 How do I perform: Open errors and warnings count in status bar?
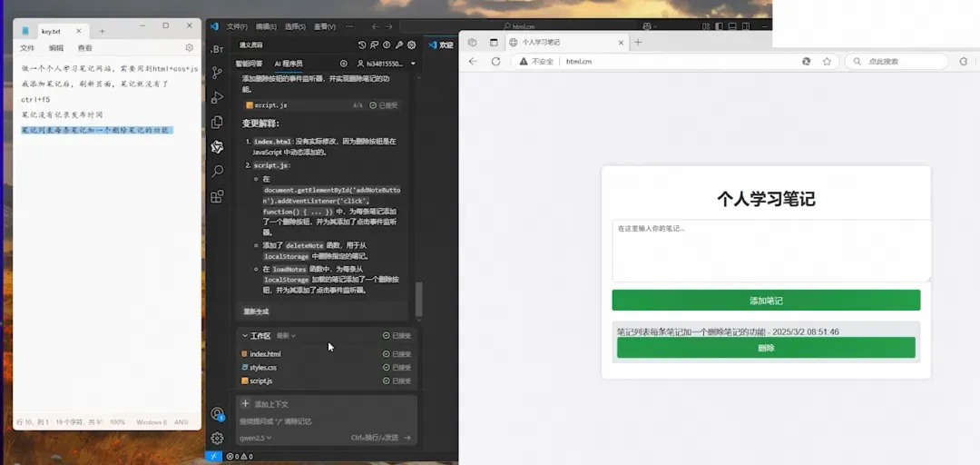point(240,456)
